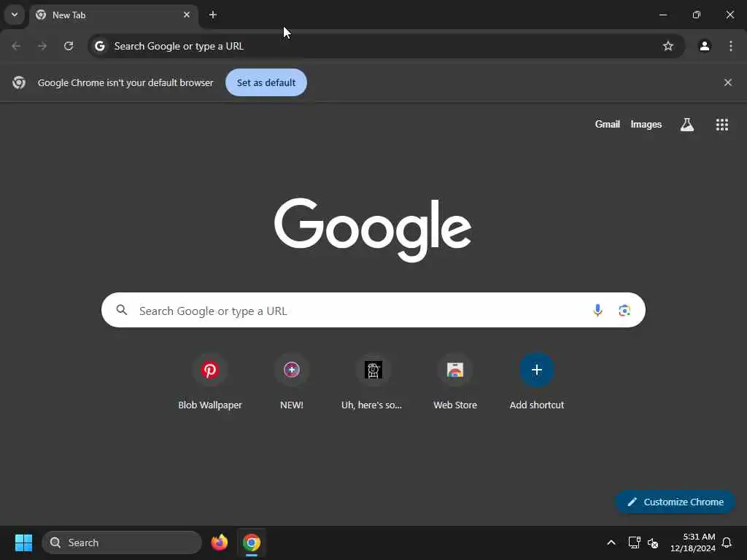
Task: Open Search Labs flask icon
Action: (687, 125)
